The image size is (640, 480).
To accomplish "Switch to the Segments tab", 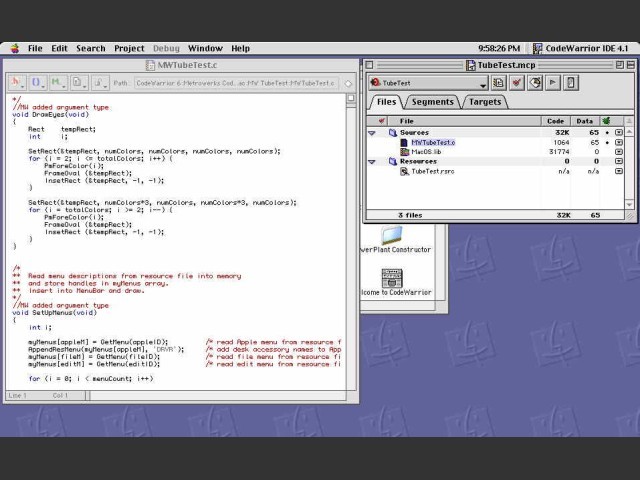I will click(432, 102).
